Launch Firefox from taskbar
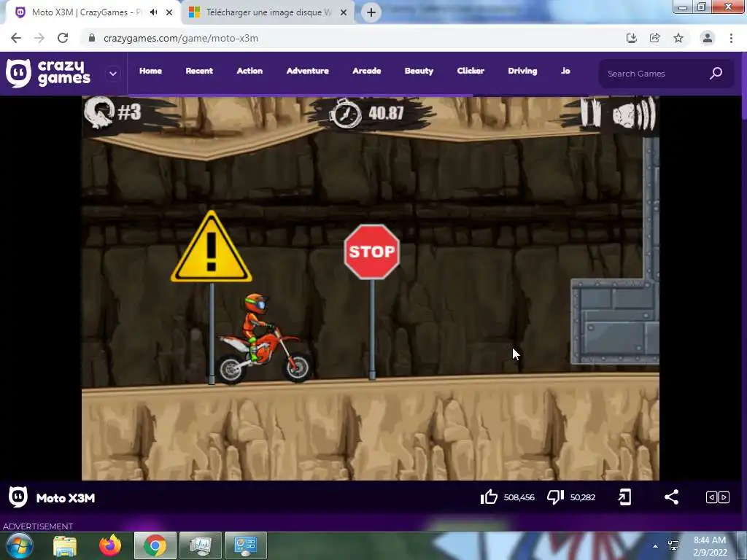The height and width of the screenshot is (560, 747). coord(110,545)
